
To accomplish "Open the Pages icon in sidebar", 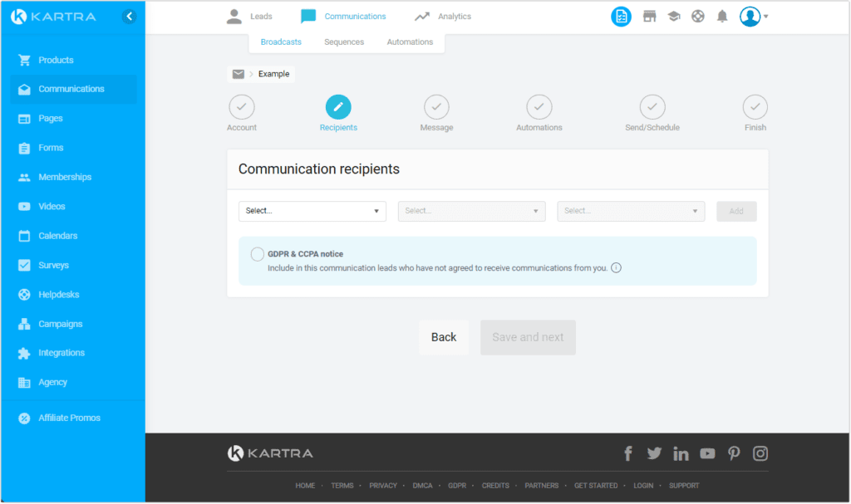I will (24, 118).
